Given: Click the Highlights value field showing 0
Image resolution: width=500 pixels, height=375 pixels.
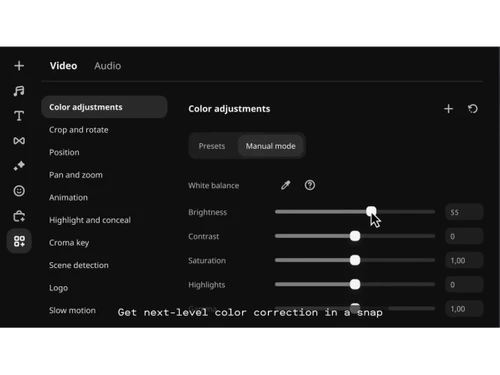Looking at the screenshot, I should point(464,285).
